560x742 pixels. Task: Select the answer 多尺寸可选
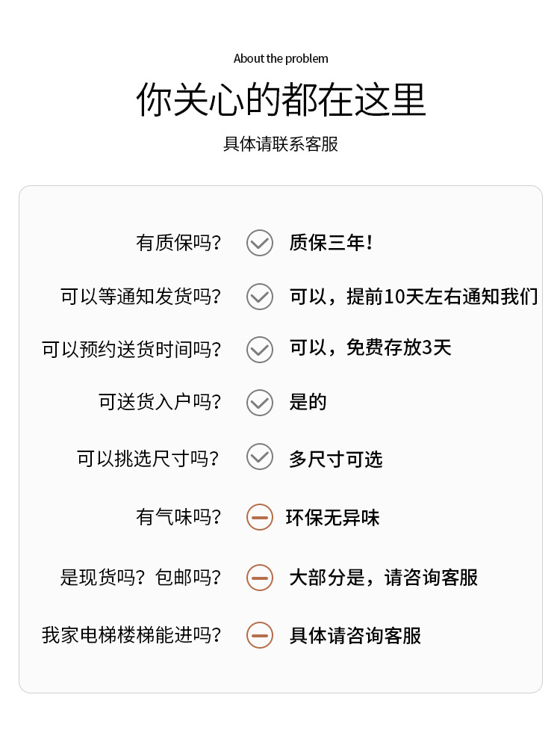click(x=336, y=459)
